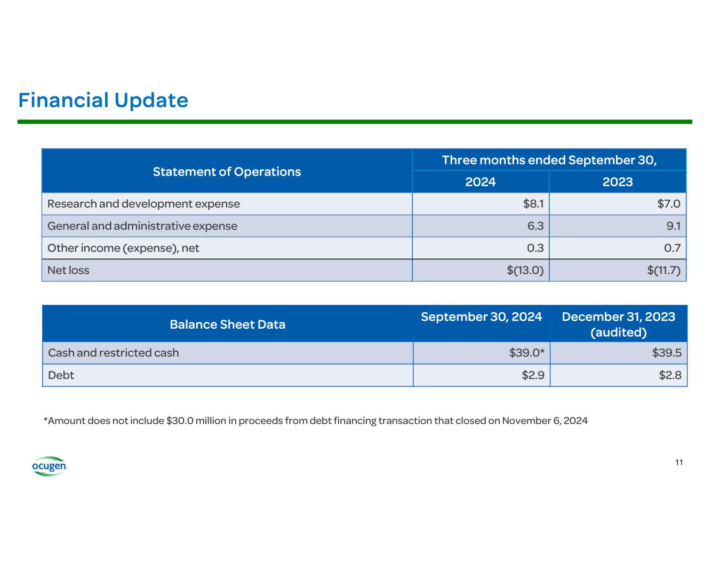Click the General and administrative expense label
Viewport: 728px width, 563px height.
[x=142, y=226]
